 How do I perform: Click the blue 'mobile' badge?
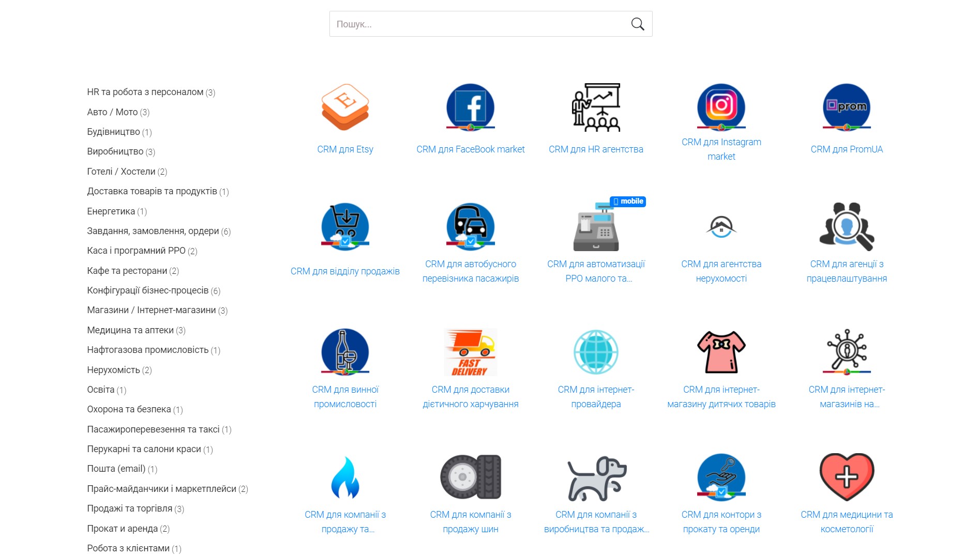coord(628,202)
